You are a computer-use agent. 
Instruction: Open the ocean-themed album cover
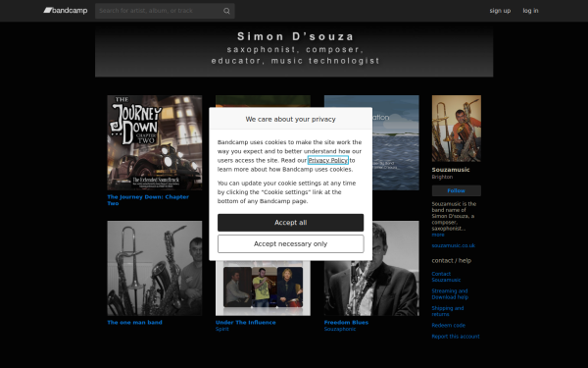pyautogui.click(x=396, y=142)
